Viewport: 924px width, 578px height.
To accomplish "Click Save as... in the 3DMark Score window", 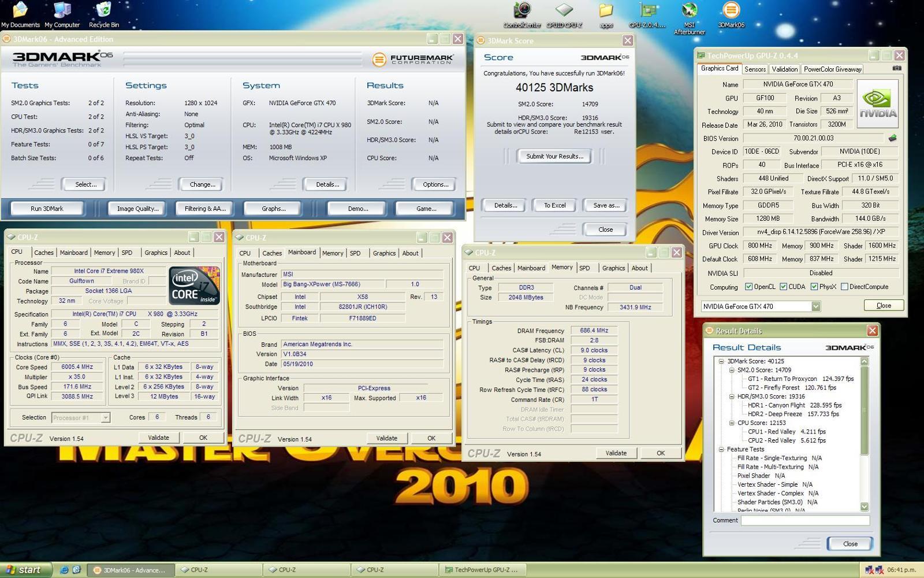I will coord(606,205).
